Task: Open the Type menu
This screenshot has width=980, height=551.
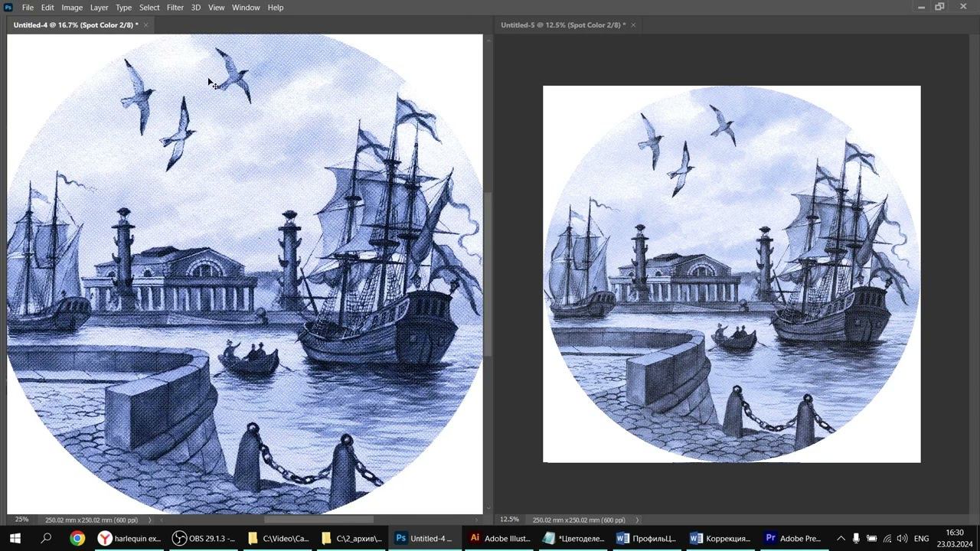Action: [123, 8]
